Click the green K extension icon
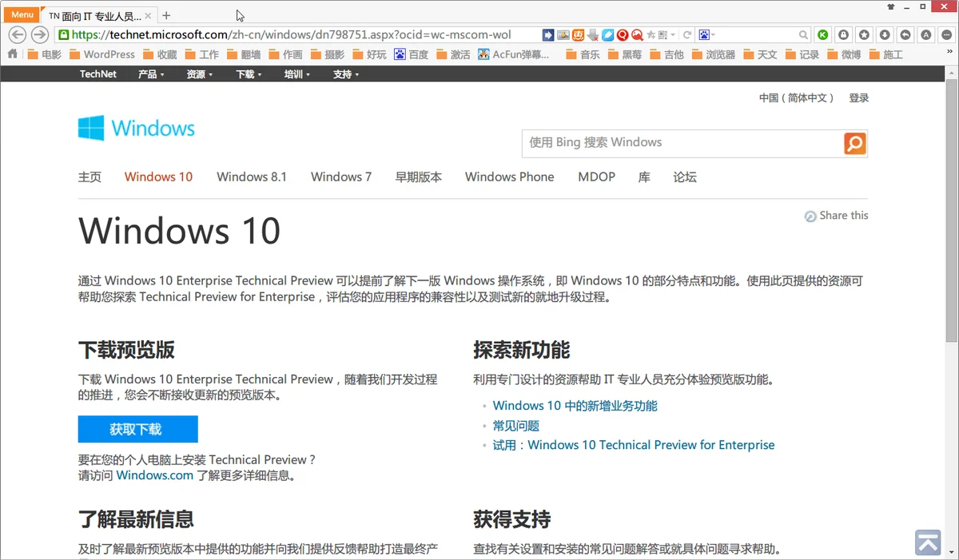The image size is (959, 560). coord(823,35)
